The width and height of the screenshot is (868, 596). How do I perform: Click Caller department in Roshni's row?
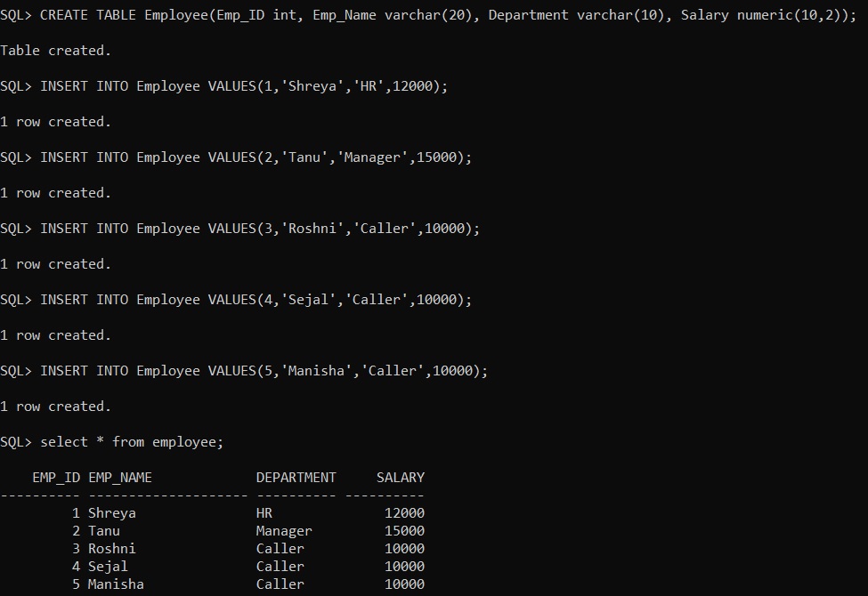coord(280,548)
